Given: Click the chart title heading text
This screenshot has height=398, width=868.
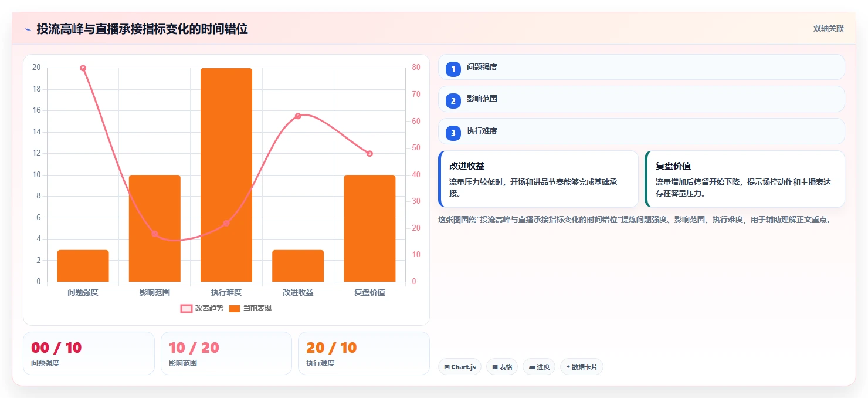Looking at the screenshot, I should point(142,29).
